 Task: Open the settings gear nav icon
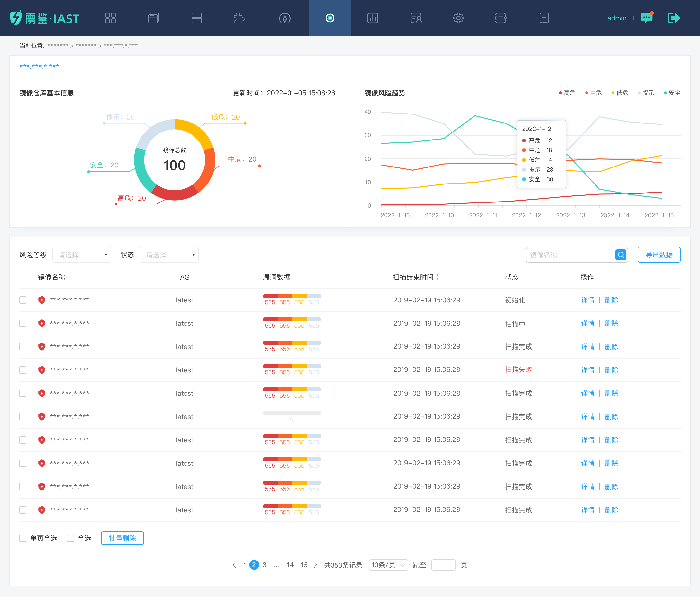pyautogui.click(x=458, y=18)
